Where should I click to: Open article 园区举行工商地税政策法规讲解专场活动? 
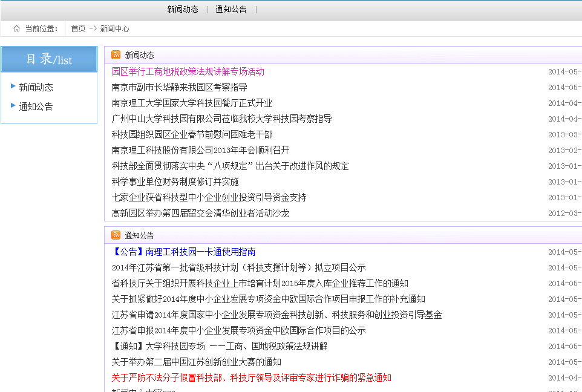pos(188,71)
